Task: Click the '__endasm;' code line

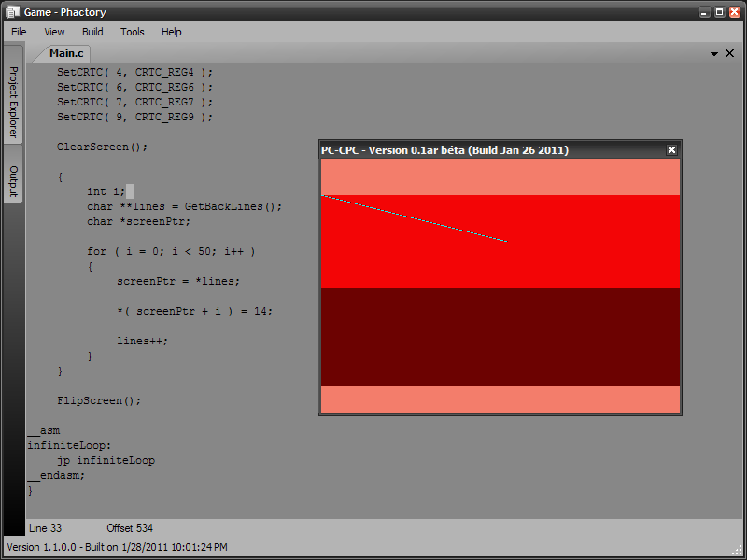Action: pos(56,475)
